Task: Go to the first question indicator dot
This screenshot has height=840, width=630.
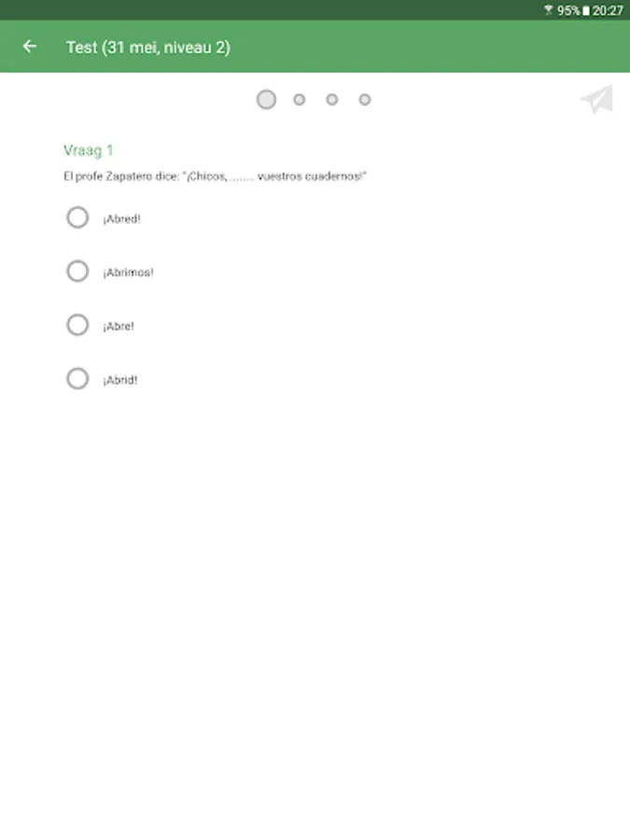Action: tap(266, 100)
